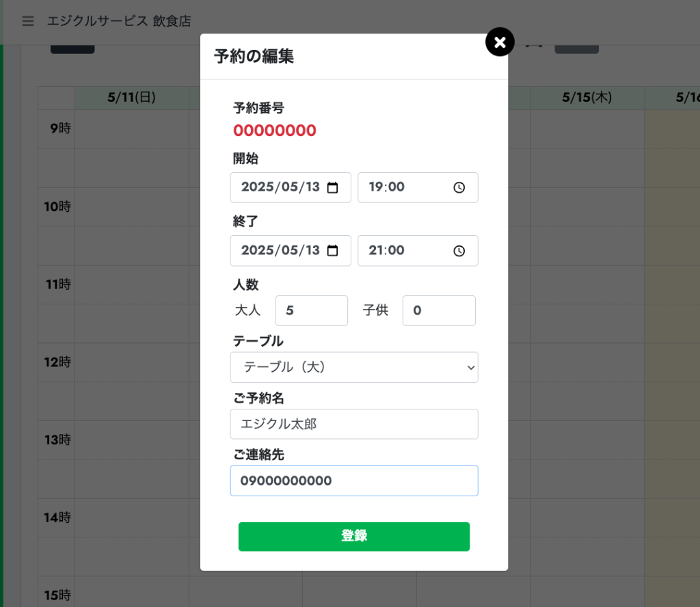Open the start time clock picker icon

(459, 187)
